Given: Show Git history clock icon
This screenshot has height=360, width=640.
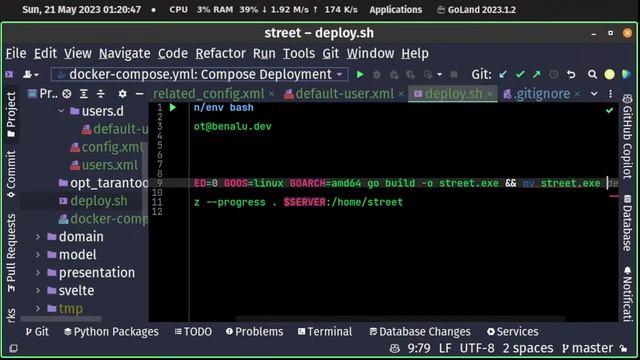Looking at the screenshot, I should coord(553,75).
